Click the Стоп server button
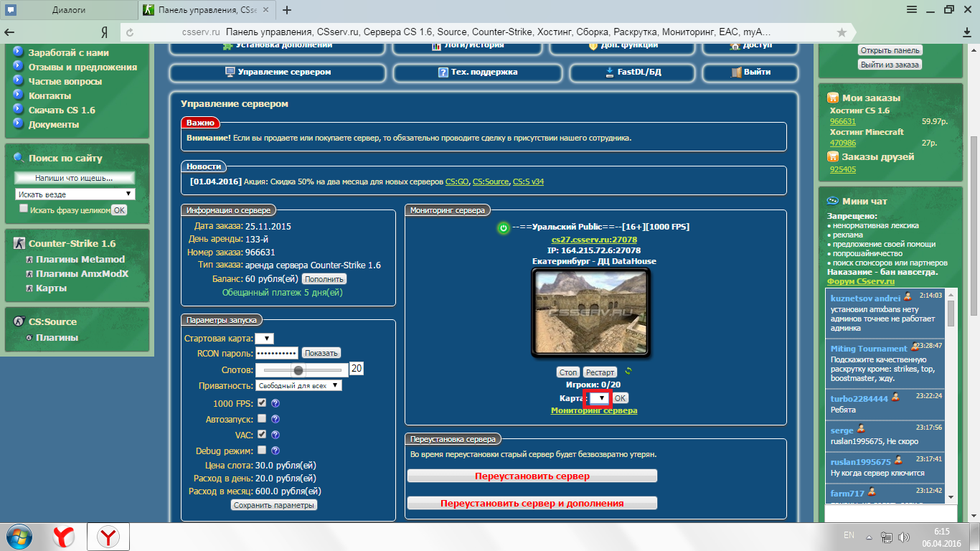This screenshot has width=980, height=551. (568, 372)
